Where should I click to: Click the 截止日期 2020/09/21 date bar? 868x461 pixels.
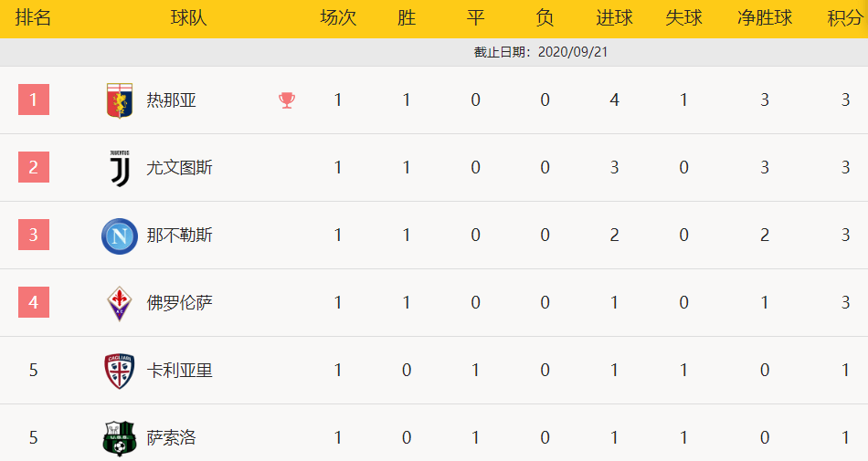(x=434, y=52)
